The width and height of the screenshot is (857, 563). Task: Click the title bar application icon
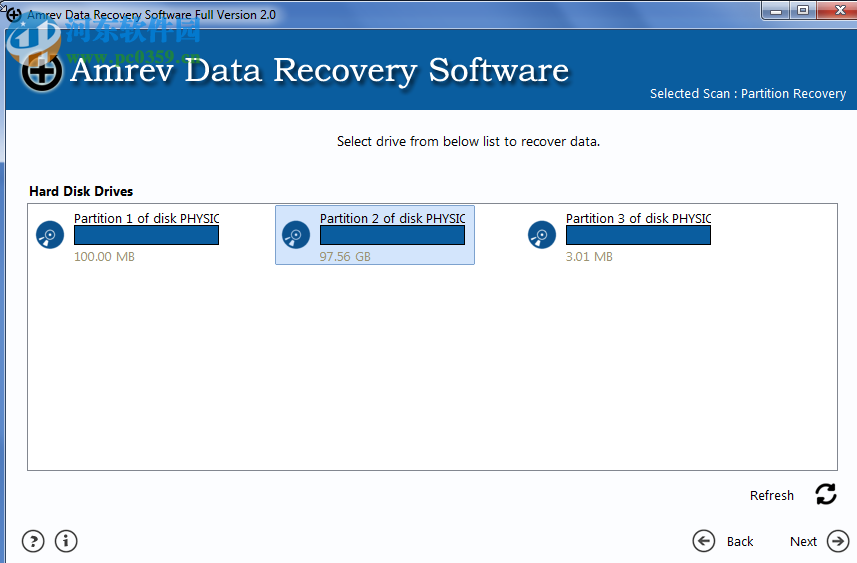click(x=14, y=15)
